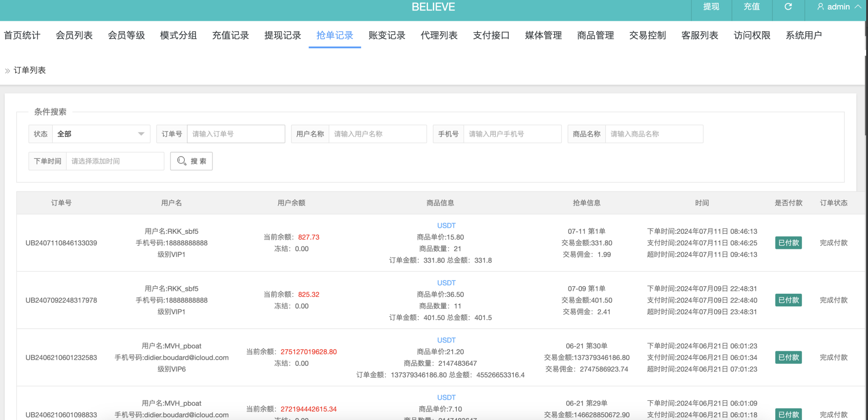
Task: Open the 下单时间 date picker field
Action: [x=115, y=161]
